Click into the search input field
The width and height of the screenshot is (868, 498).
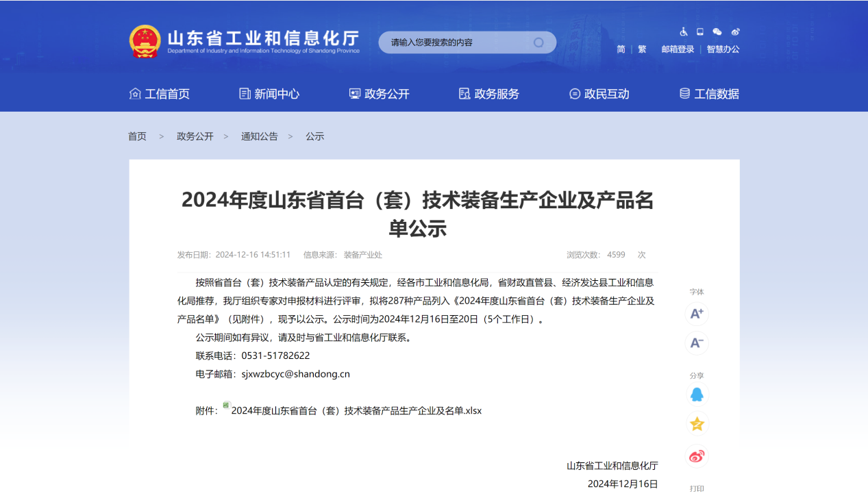click(459, 42)
